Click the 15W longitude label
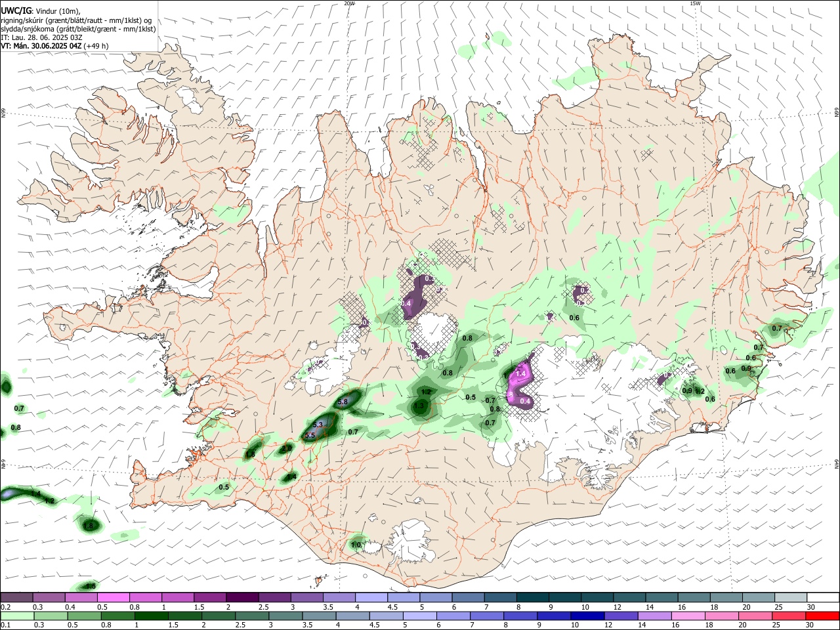The width and height of the screenshot is (840, 630). pyautogui.click(x=695, y=3)
